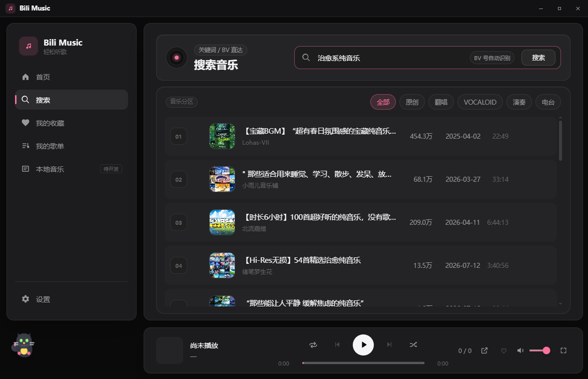Click date 2026-04-11
Viewport: 588px width, 379px height.
pos(462,222)
